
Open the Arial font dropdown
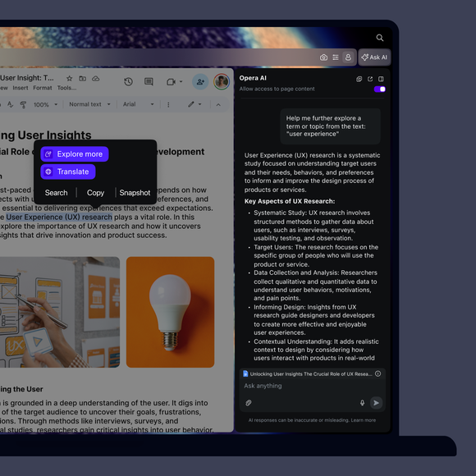pyautogui.click(x=138, y=104)
